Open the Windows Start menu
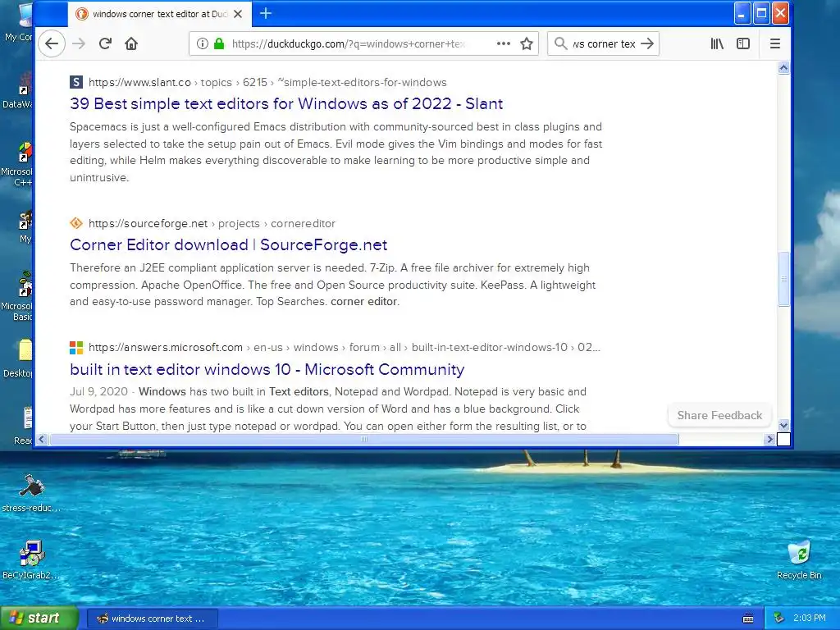 [x=39, y=618]
